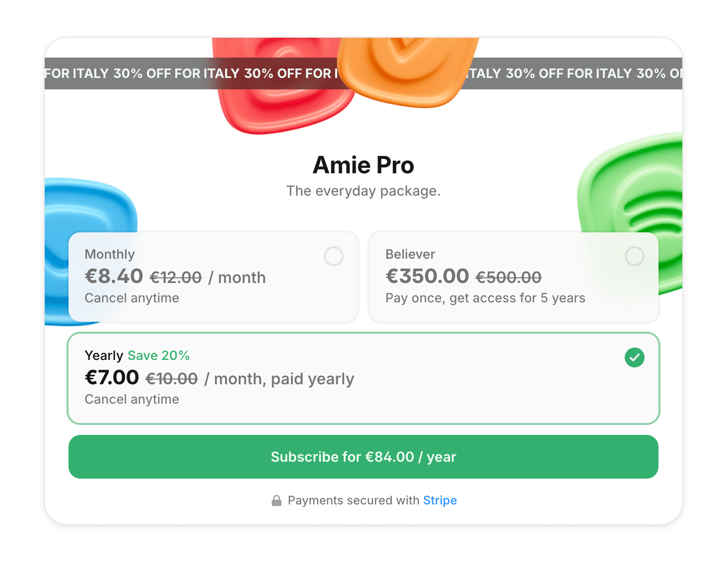Choose the Monthly plan label

(x=110, y=254)
